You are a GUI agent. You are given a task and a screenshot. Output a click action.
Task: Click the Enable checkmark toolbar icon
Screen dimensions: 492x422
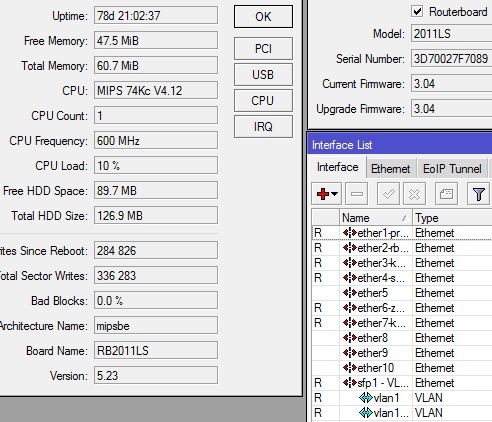(388, 194)
